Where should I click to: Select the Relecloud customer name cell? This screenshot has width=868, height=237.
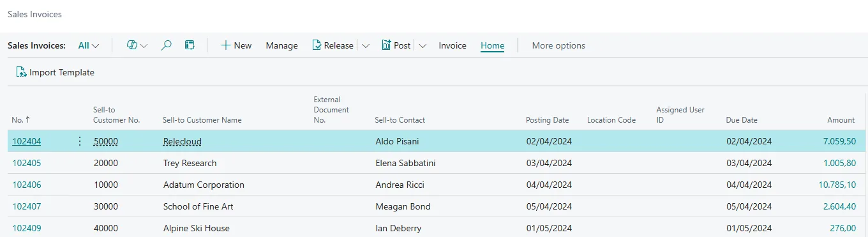coord(183,141)
